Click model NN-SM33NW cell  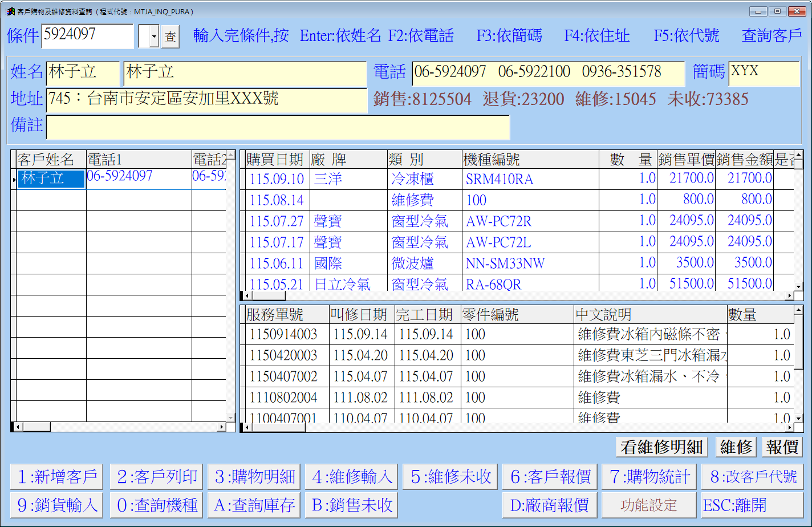(x=530, y=263)
